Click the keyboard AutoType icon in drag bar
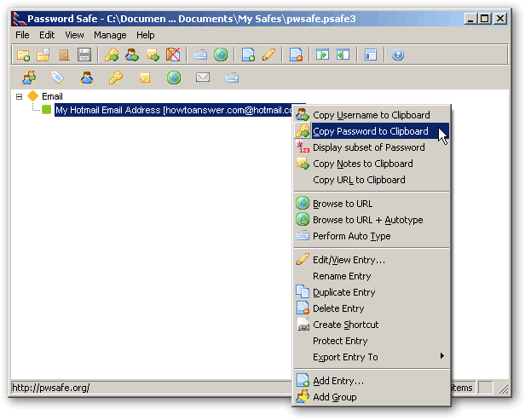The image size is (525, 420). [x=232, y=78]
